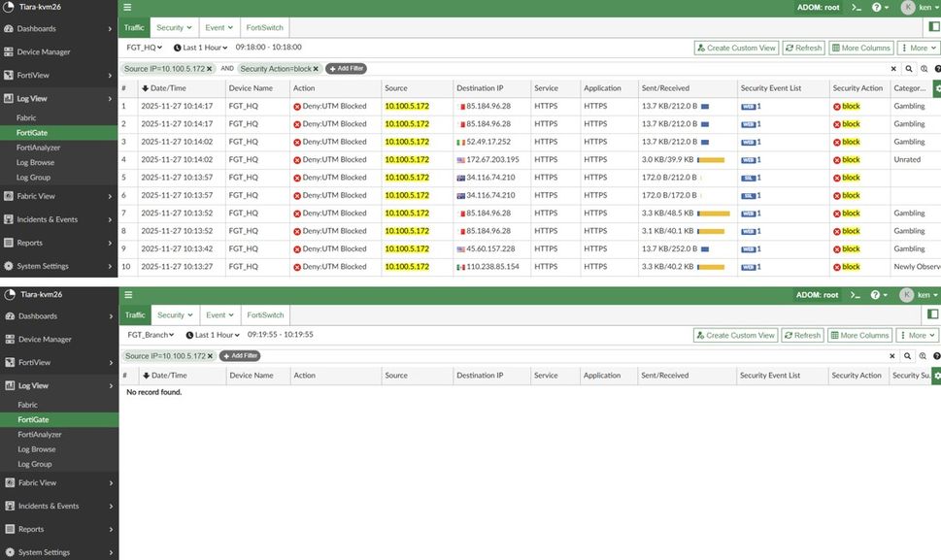The height and width of the screenshot is (560, 941).
Task: Remove the Security Action=block filter chip
Action: (x=316, y=69)
